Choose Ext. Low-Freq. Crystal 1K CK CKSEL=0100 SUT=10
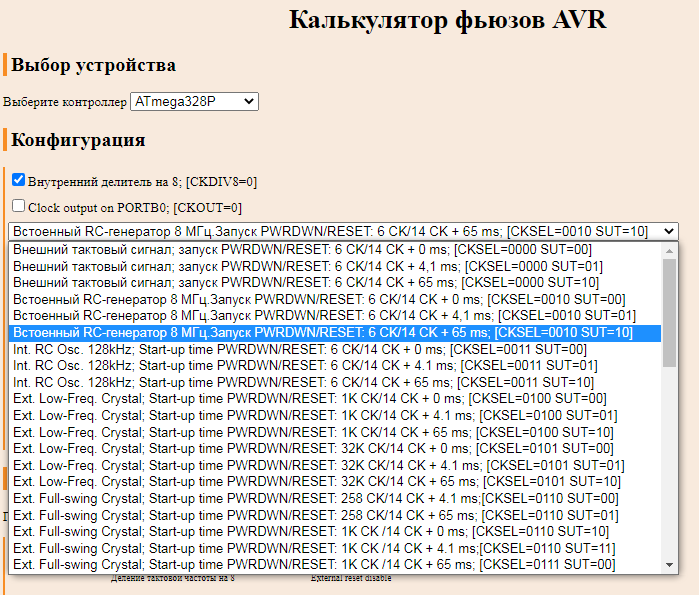 335,432
